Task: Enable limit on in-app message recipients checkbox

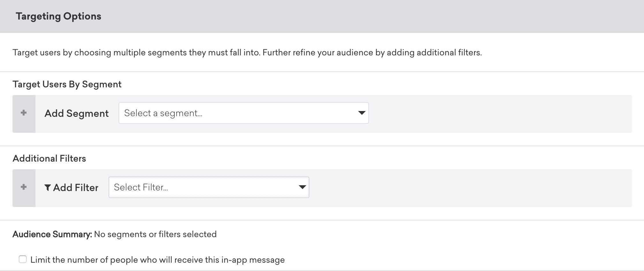Action: click(23, 259)
